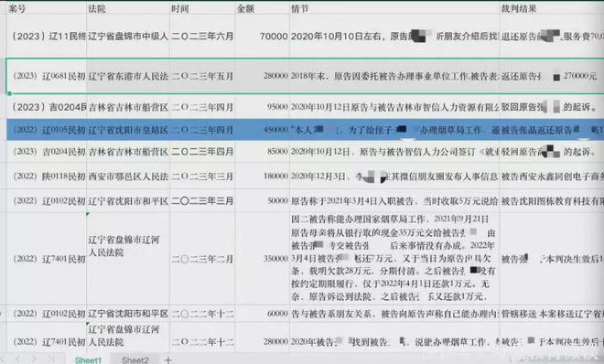Image resolution: width=604 pixels, height=364 pixels.
Task: Jump to last sheet navigation arrow
Action: coord(50,359)
